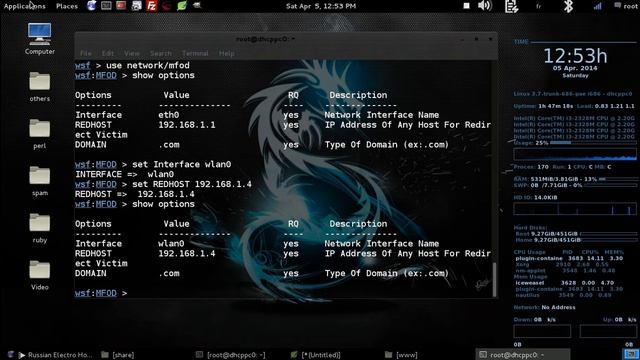Click the 'set REDHOST 192.168.1.4' command text
Screen dimensions: 640x360
(192, 184)
